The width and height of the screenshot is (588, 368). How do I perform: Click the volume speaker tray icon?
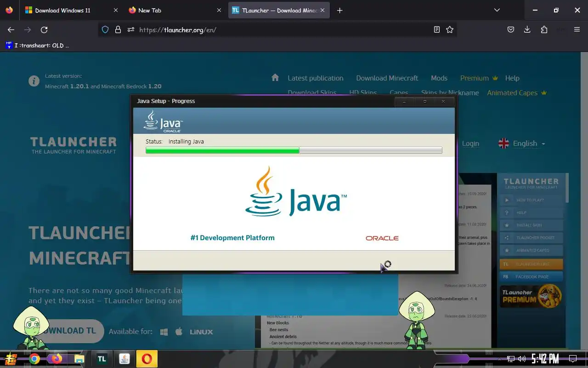[521, 359]
